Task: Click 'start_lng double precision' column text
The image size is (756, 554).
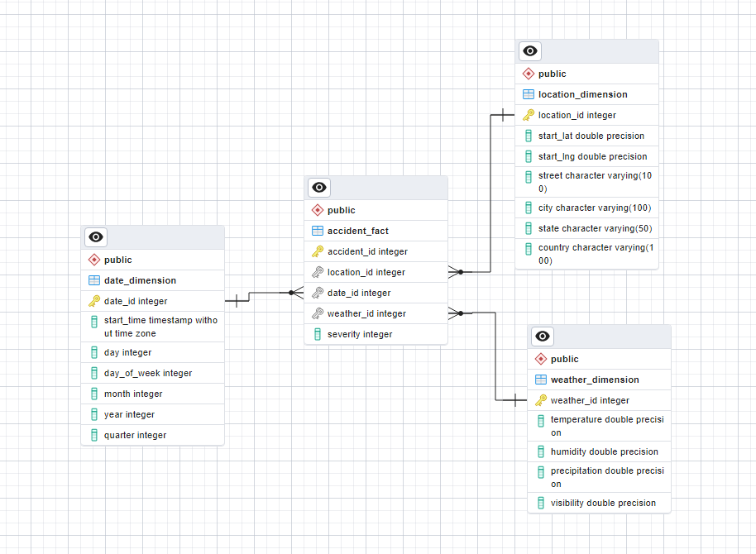Action: (592, 157)
